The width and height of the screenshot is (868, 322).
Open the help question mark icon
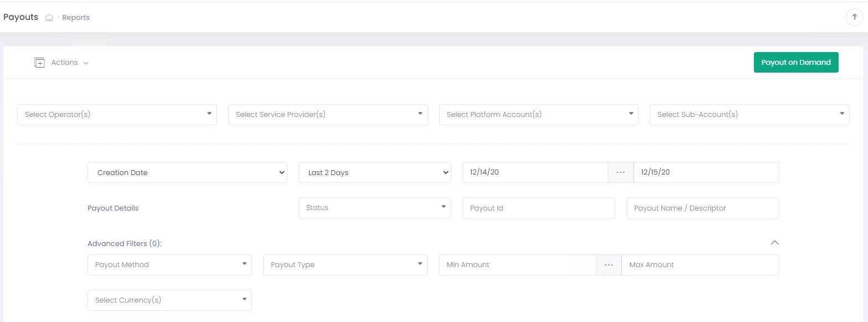[854, 18]
